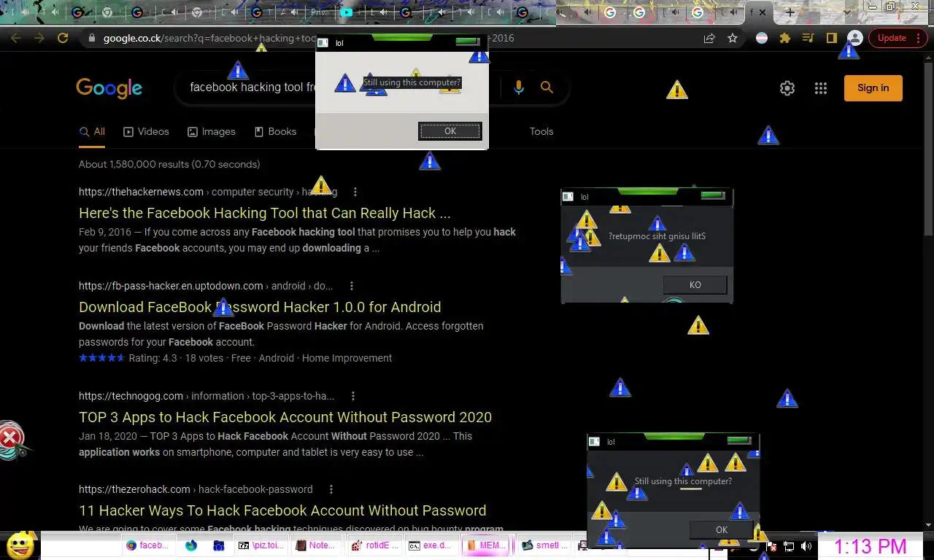934x560 pixels.
Task: Click the 'Rating: 4.3 · 18 votes' text
Action: [176, 358]
